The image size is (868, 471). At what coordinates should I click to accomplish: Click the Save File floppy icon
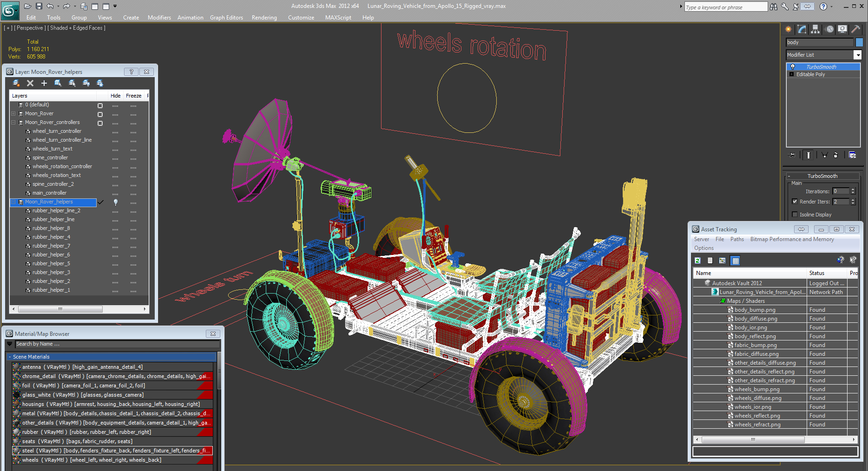[39, 6]
